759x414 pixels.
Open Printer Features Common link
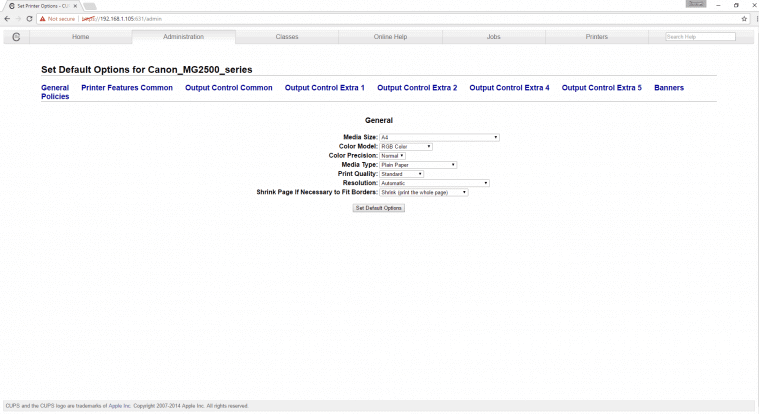point(127,88)
